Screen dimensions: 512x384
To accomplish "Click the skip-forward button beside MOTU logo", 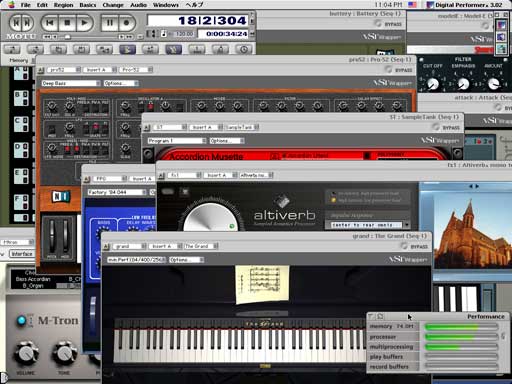I will (27, 23).
